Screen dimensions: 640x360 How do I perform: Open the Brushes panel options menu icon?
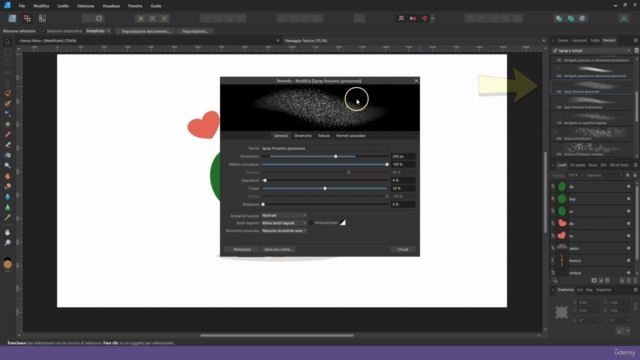[636, 40]
